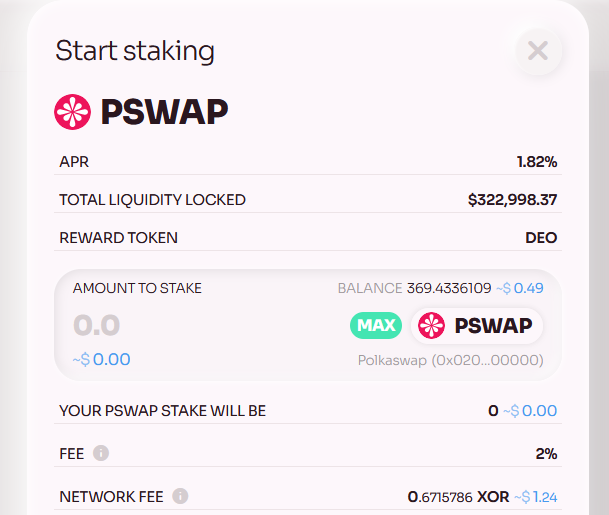The height and width of the screenshot is (515, 609).
Task: Click the APR value 1.82%
Action: point(537,162)
